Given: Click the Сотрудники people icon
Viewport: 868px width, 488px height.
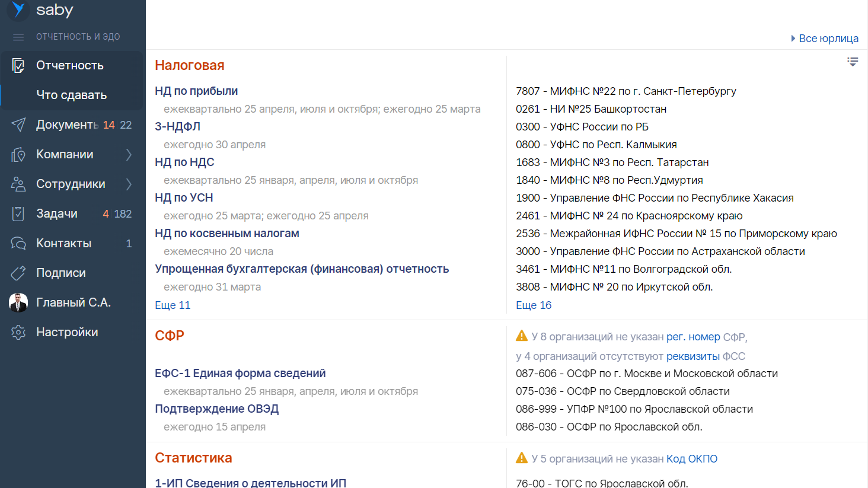Looking at the screenshot, I should click(x=18, y=184).
